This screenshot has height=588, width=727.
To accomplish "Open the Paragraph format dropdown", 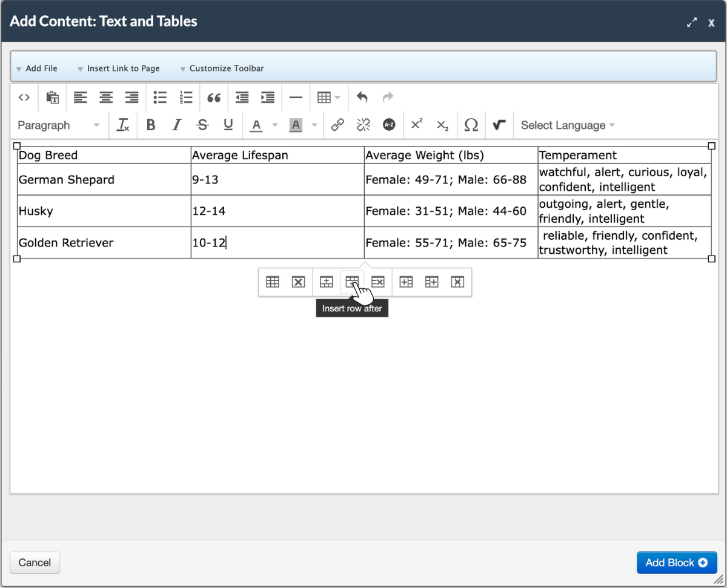I will (x=58, y=125).
